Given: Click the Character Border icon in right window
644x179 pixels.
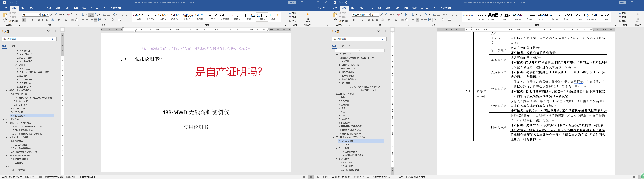Looking at the screenshot, I should (x=407, y=14).
